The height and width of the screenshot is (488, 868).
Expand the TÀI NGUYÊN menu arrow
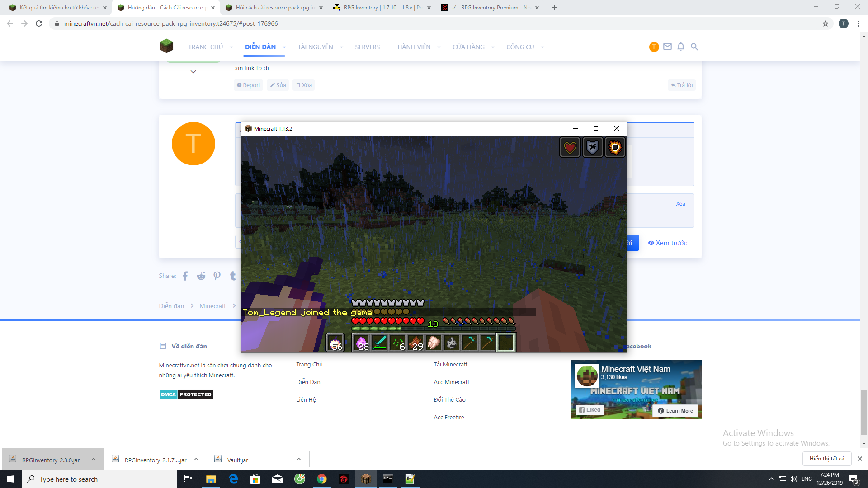[x=341, y=47]
